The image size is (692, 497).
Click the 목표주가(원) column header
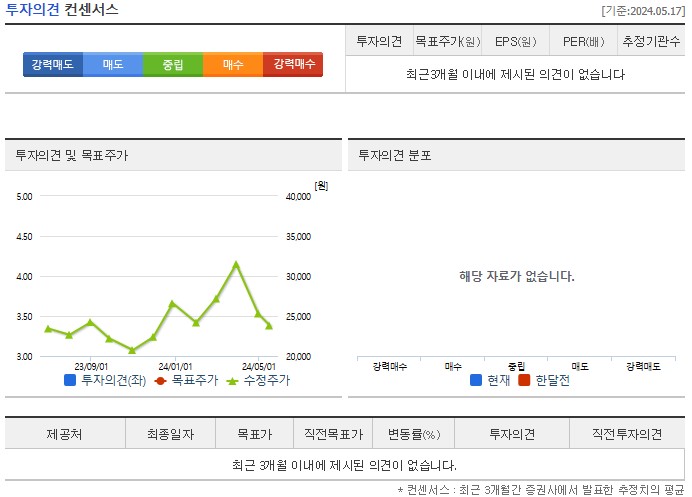448,41
